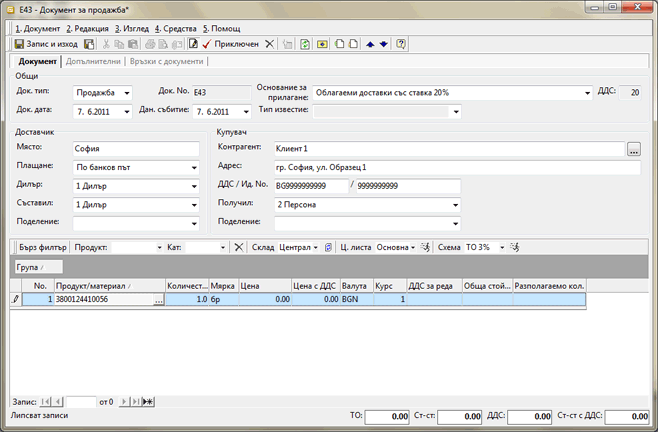Open the Ц. листа Основна dropdown

(x=413, y=248)
